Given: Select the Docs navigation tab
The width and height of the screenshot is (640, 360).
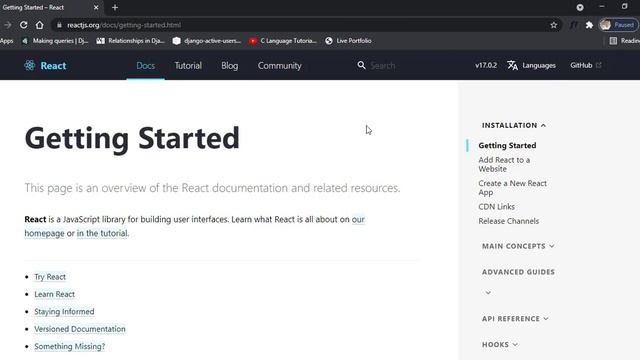Looking at the screenshot, I should (x=146, y=65).
